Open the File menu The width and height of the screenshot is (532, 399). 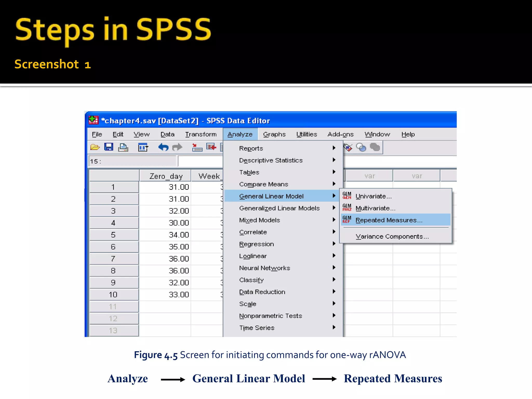coord(97,134)
